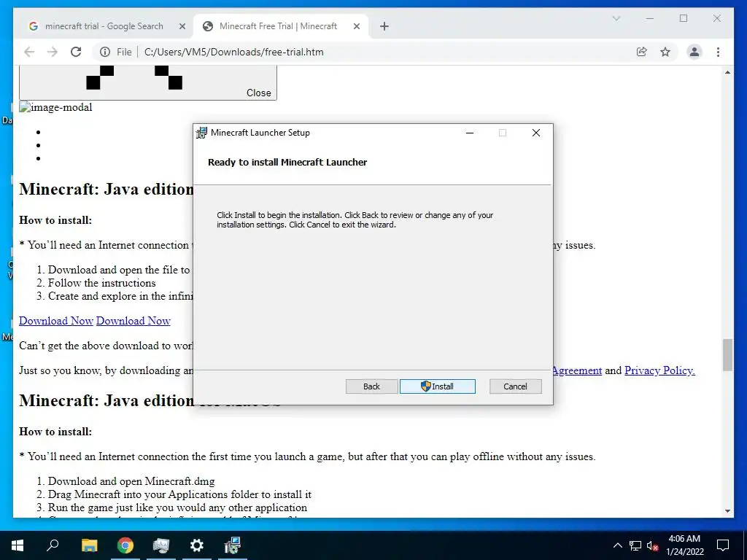Cancel the Minecraft Launcher Setup
This screenshot has width=747, height=560.
click(516, 386)
